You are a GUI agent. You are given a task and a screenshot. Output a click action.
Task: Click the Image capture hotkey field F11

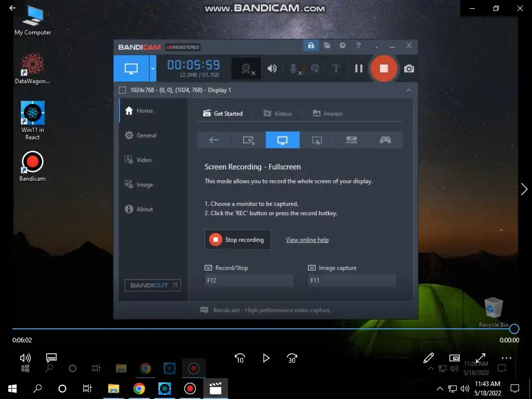352,280
